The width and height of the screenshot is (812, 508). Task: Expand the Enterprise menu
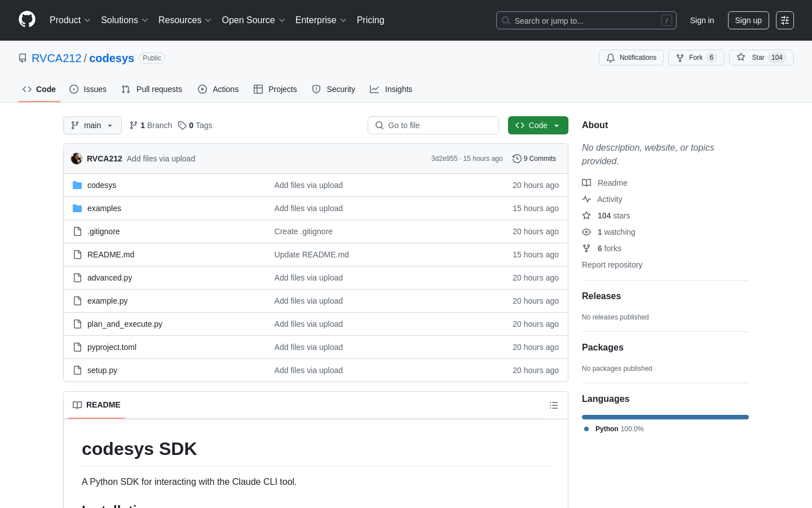[x=321, y=20]
